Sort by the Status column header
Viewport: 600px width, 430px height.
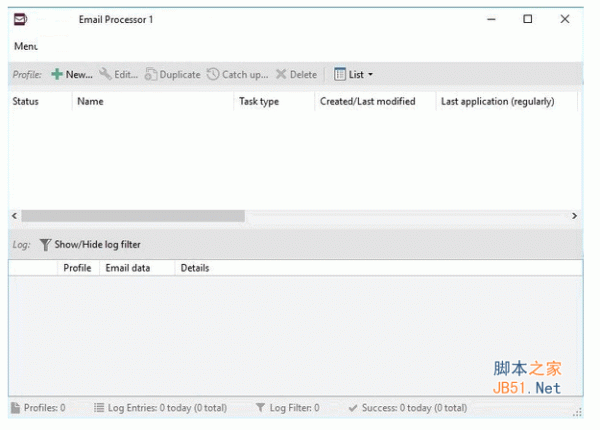[x=26, y=102]
